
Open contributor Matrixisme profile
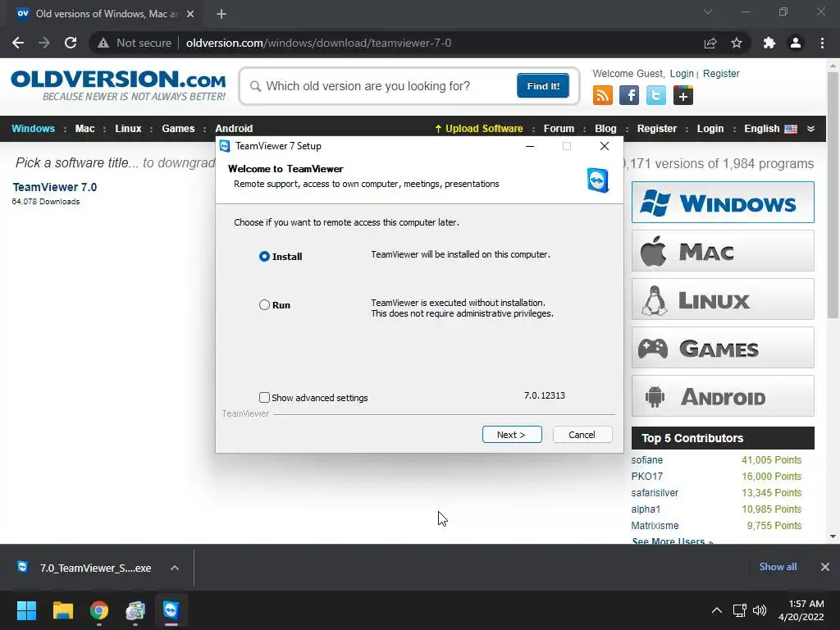tap(655, 526)
